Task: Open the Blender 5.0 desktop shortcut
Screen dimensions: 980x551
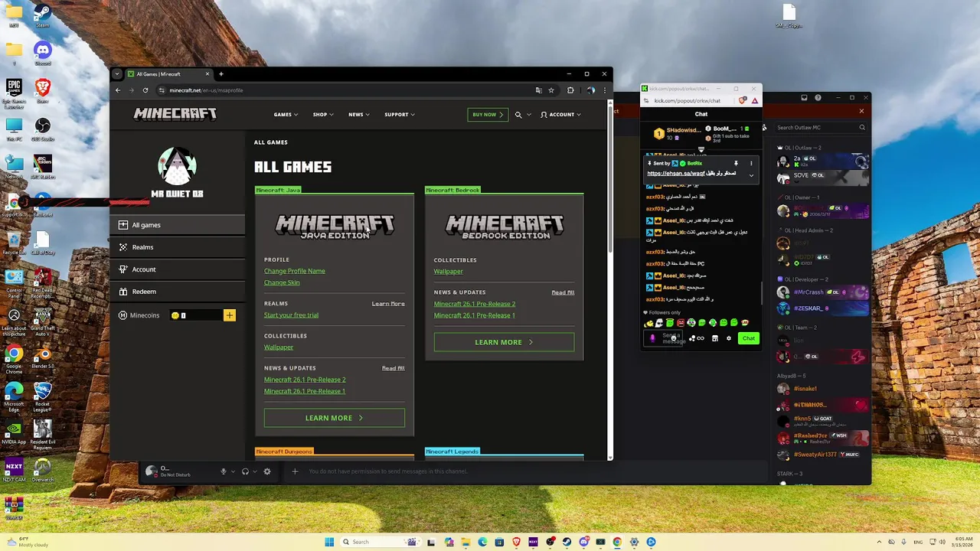Action: [42, 357]
